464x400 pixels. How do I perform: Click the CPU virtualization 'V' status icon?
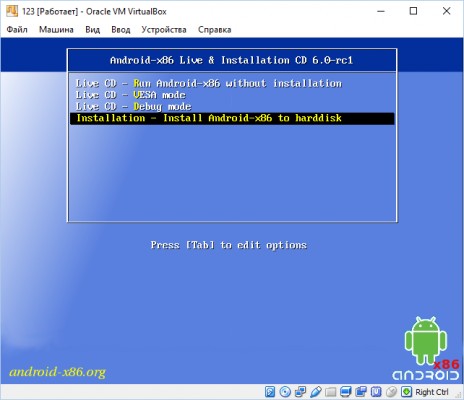[x=376, y=392]
